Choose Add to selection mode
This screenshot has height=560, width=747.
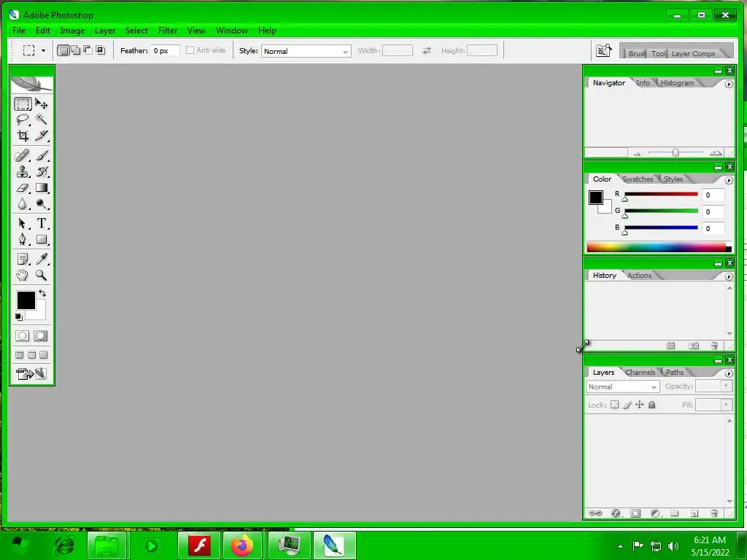coord(75,50)
